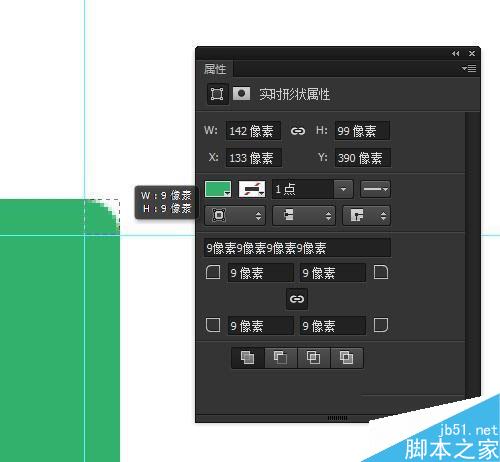The image size is (500, 462).
Task: Switch to the masks icon
Action: [241, 94]
